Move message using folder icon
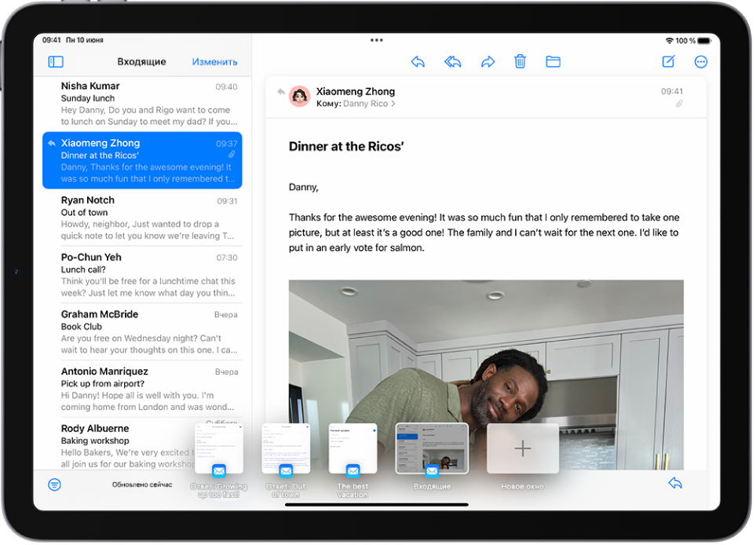The height and width of the screenshot is (545, 756). tap(553, 62)
